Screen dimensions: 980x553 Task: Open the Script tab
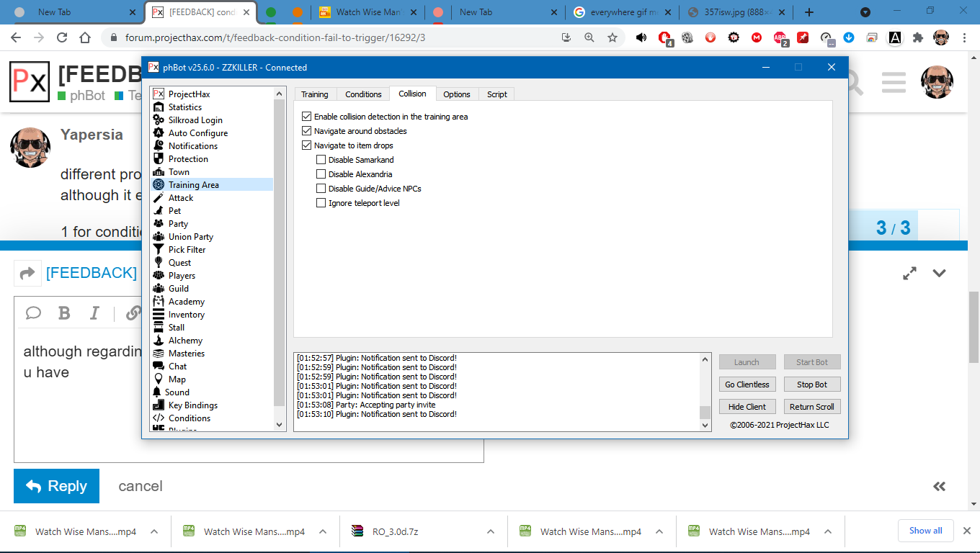pyautogui.click(x=496, y=94)
